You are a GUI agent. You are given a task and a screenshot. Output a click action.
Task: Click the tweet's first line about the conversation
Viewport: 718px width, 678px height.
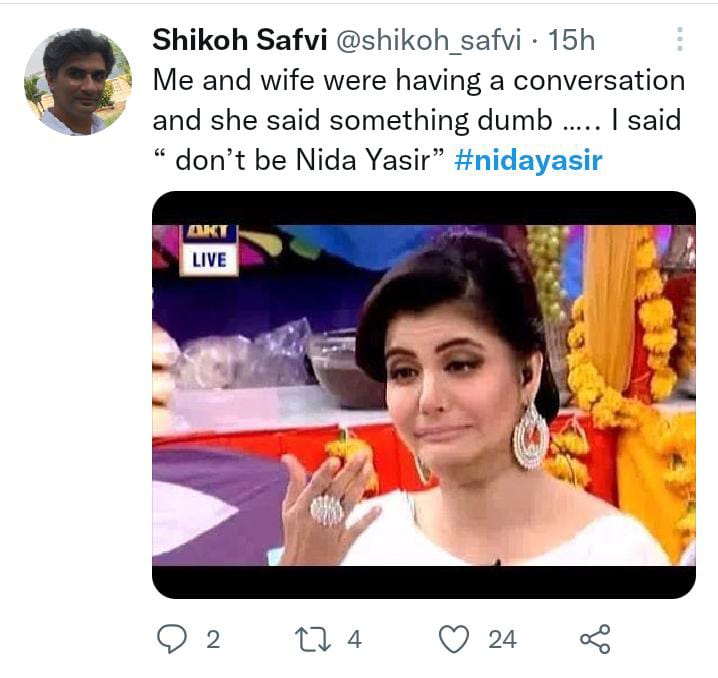[x=418, y=81]
